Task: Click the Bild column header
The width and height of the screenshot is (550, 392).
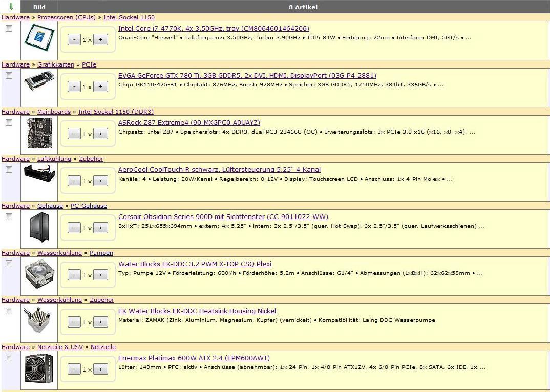Action: tap(39, 7)
